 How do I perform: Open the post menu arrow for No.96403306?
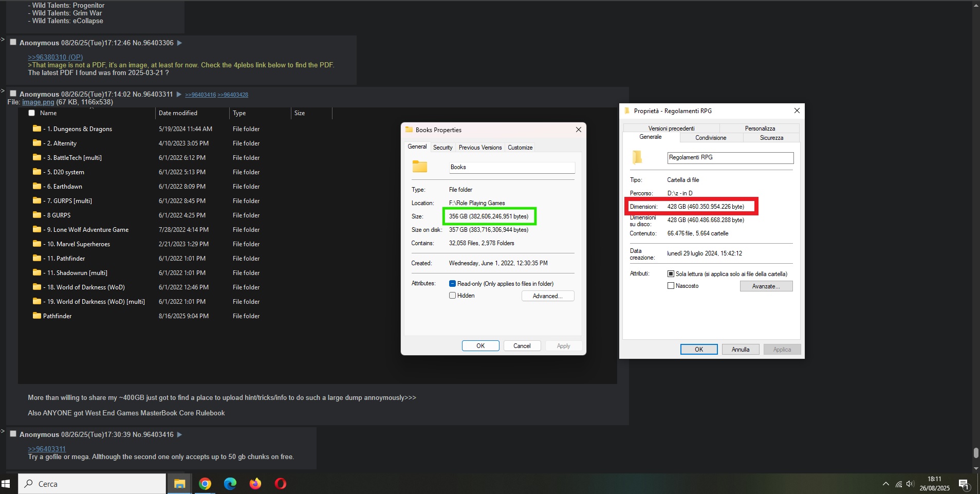coord(179,43)
